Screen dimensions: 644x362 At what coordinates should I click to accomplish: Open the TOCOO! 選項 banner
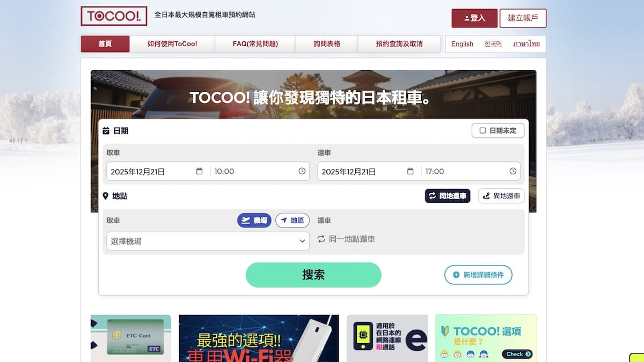[486, 338]
